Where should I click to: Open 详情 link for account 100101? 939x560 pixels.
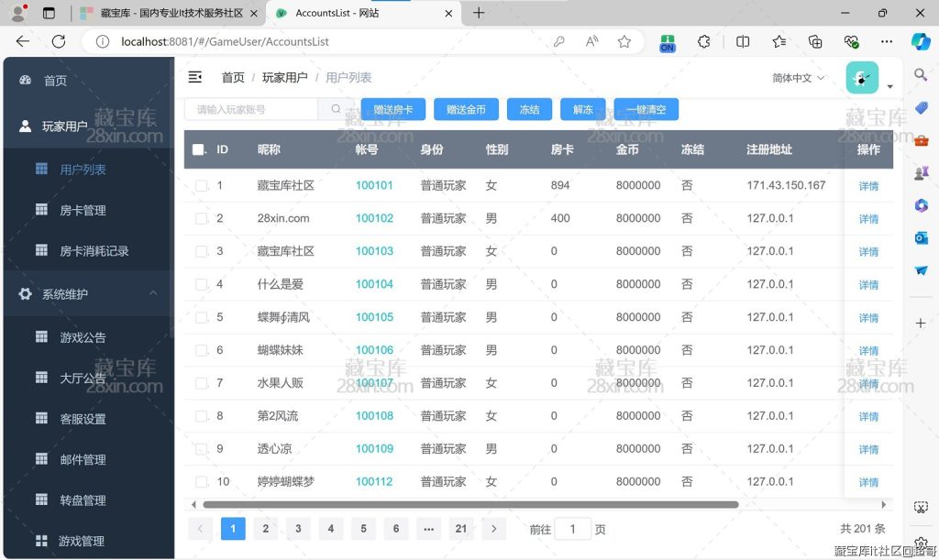867,185
